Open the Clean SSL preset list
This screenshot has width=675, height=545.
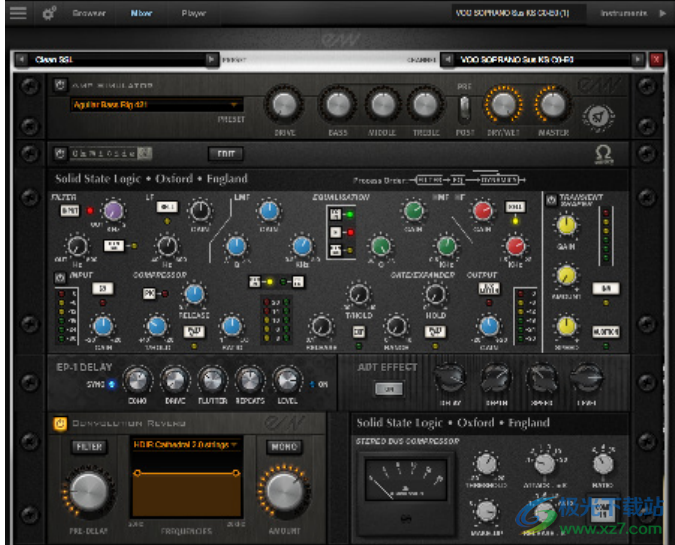(116, 59)
